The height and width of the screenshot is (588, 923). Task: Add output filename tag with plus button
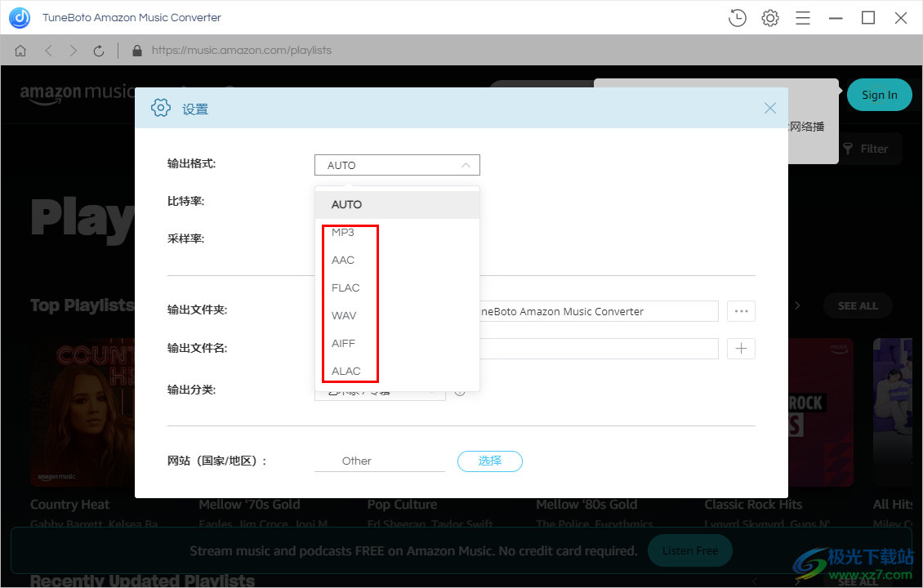741,349
